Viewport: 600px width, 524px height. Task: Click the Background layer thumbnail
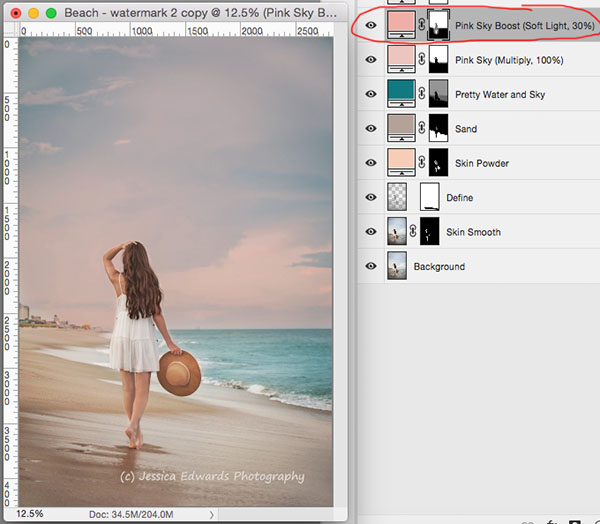click(397, 266)
